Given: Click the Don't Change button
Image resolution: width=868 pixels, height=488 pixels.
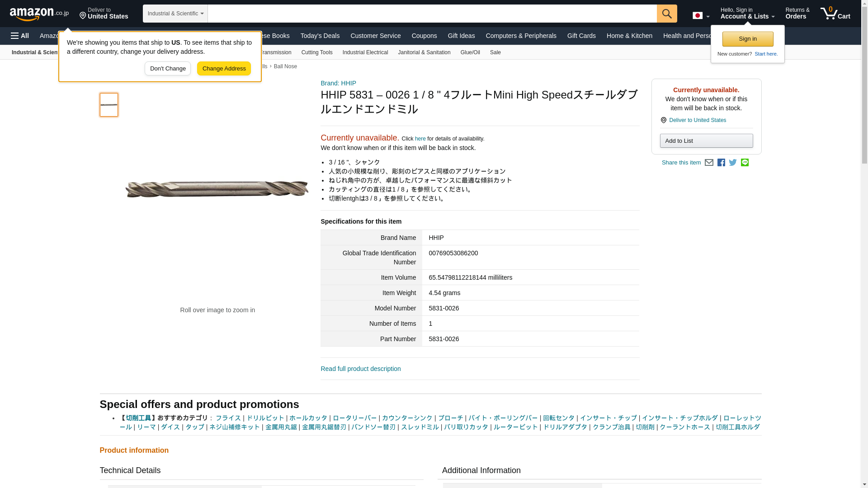Looking at the screenshot, I should point(167,69).
